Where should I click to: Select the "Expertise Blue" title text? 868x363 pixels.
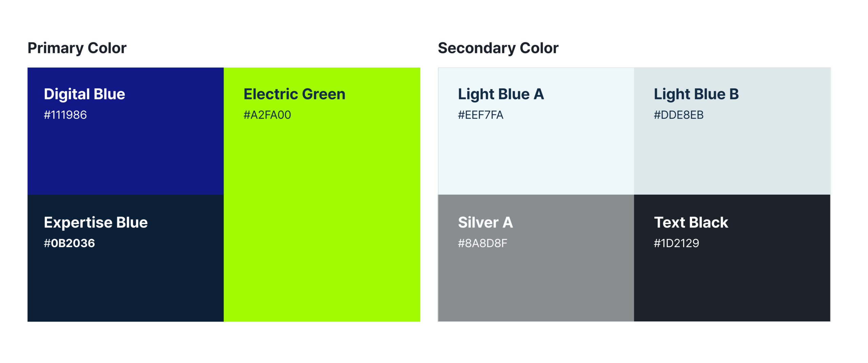point(96,222)
